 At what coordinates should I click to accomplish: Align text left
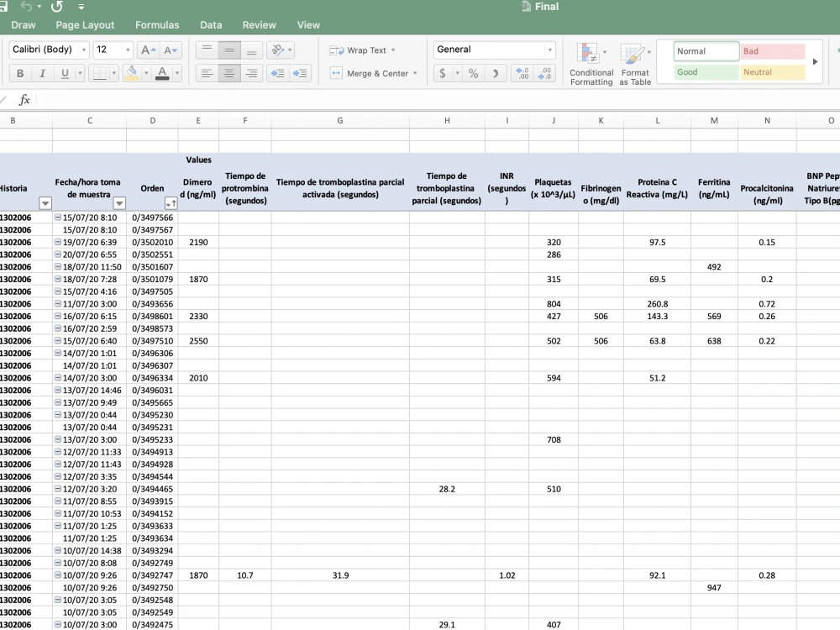(207, 73)
